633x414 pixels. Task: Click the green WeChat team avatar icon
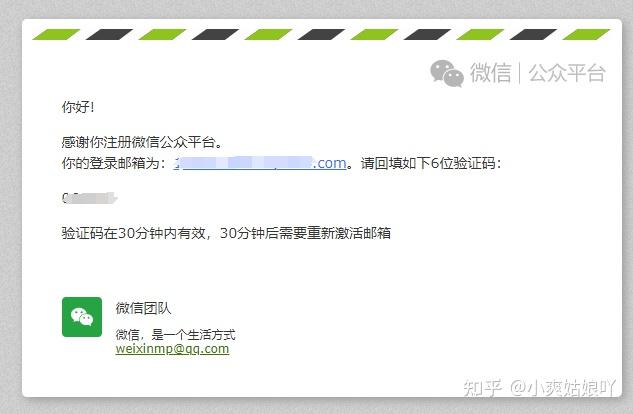pos(82,317)
